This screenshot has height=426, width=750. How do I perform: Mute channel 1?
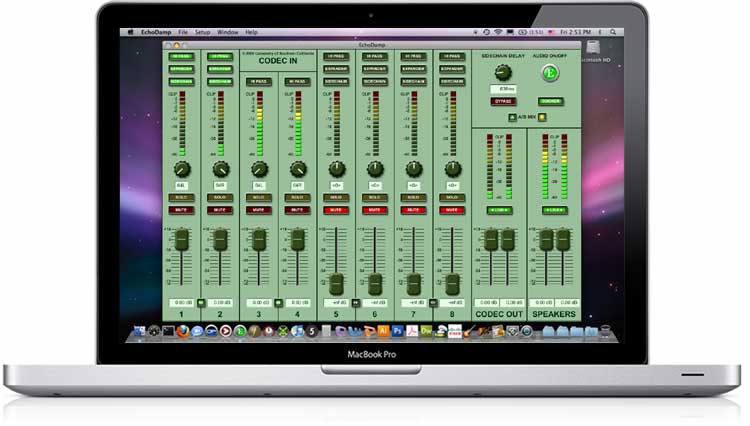click(x=181, y=210)
